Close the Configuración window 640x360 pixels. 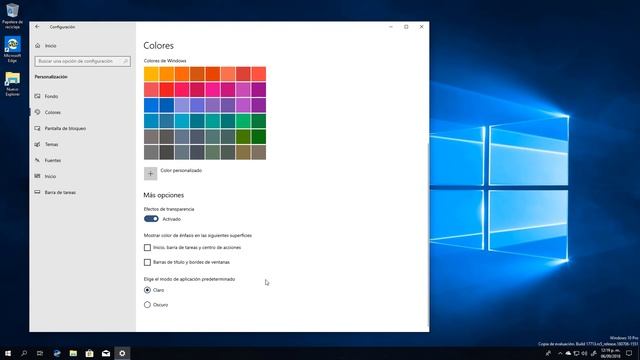coord(422,27)
